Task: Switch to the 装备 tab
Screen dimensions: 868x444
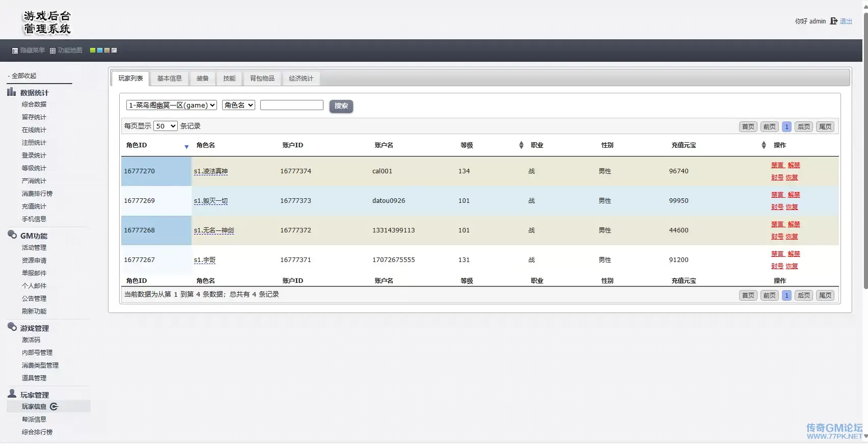Action: [x=203, y=79]
